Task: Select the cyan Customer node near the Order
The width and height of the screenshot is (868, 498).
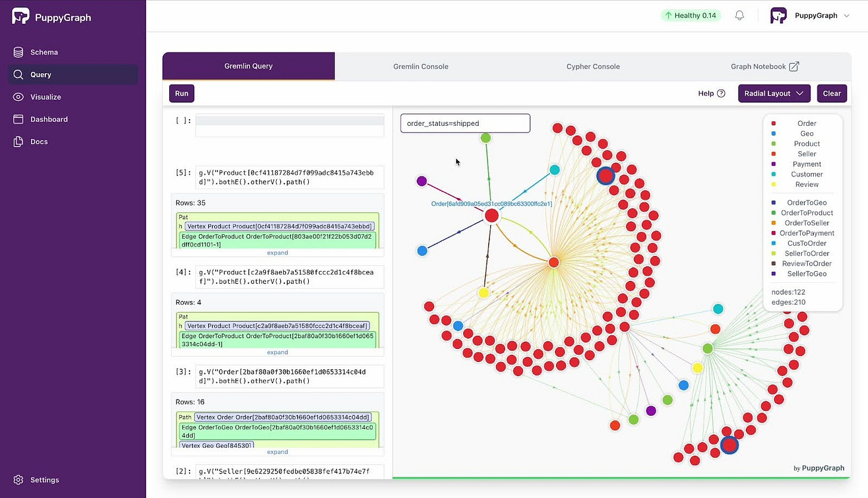Action: coord(554,170)
